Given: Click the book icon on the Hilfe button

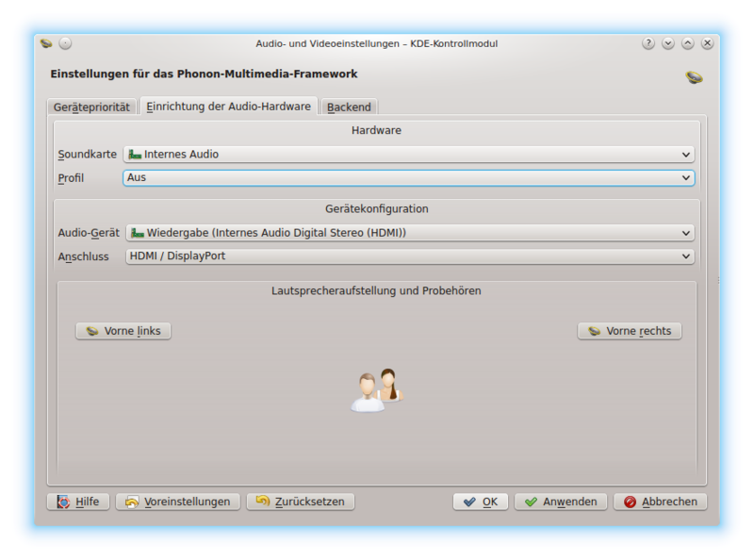Looking at the screenshot, I should click(62, 501).
